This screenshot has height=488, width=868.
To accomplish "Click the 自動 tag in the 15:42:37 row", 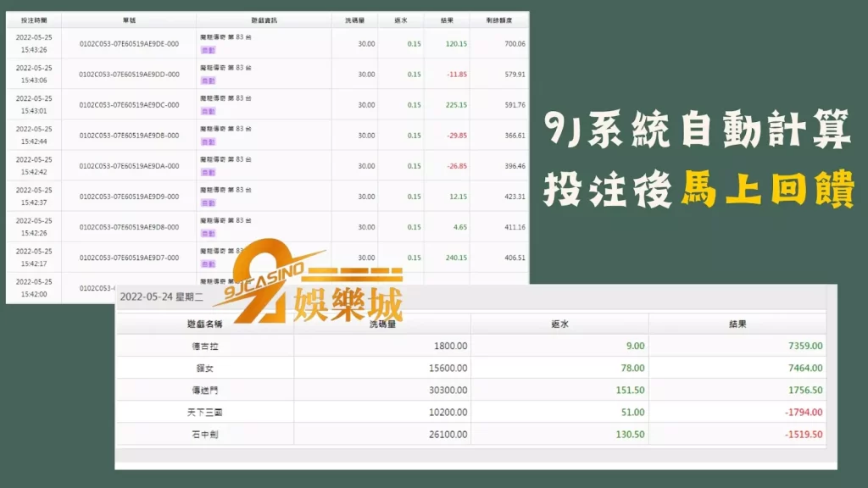I will (209, 203).
